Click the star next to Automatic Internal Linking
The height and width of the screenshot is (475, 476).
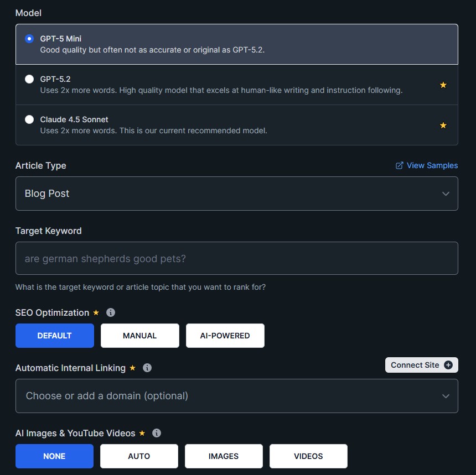click(132, 368)
